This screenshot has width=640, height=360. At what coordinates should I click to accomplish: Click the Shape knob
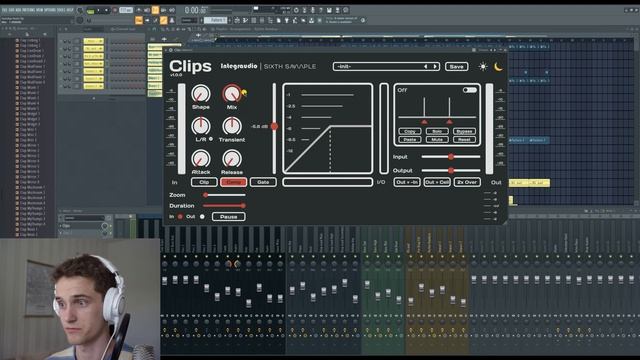click(x=200, y=94)
